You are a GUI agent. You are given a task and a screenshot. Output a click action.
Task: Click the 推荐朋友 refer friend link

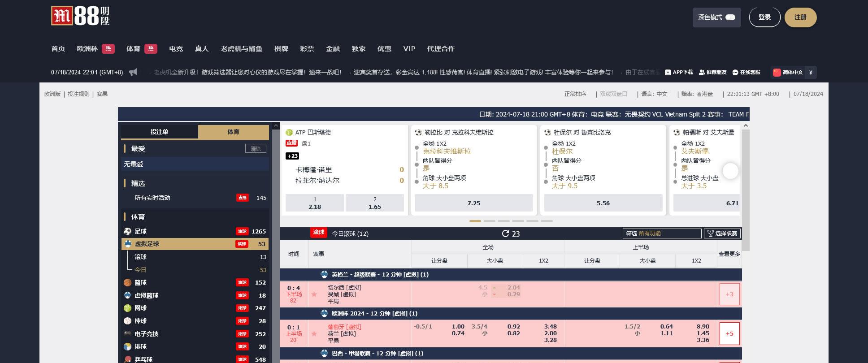pos(712,72)
